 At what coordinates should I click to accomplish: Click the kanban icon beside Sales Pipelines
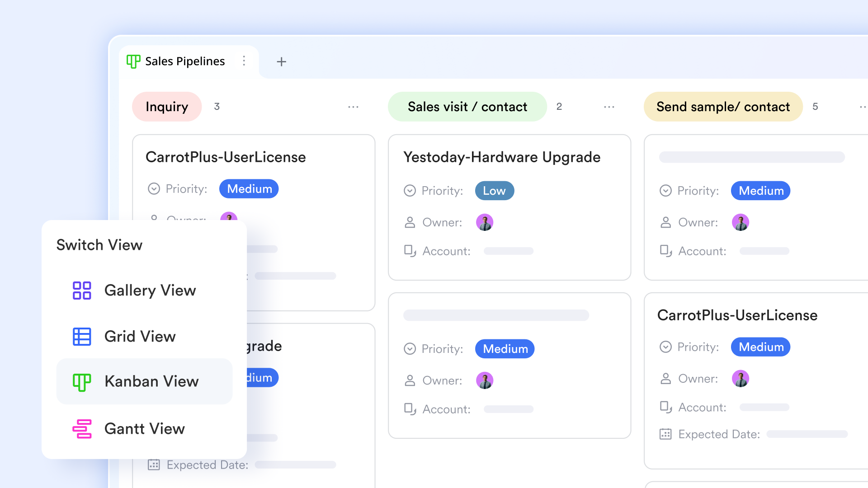pyautogui.click(x=133, y=61)
